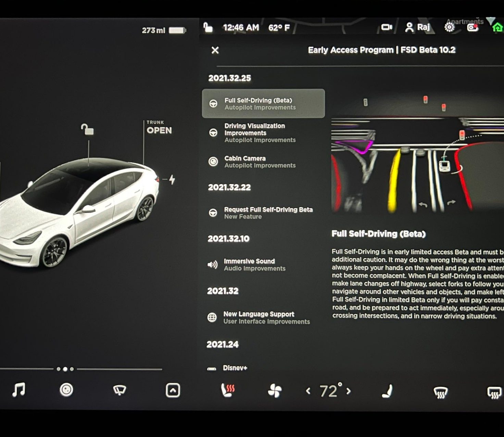
Task: Open the fan climate controls
Action: click(275, 391)
